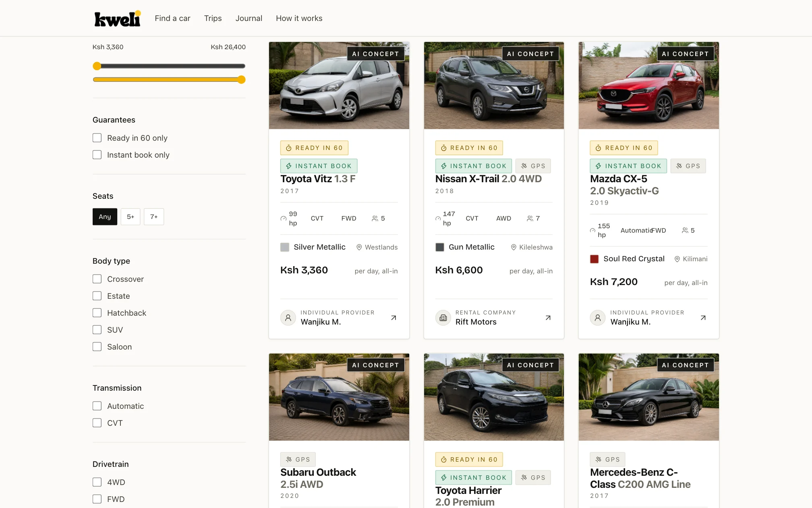Screen dimensions: 812x508
Task: Click GPS badge on Subaru Outback
Action: click(x=298, y=460)
